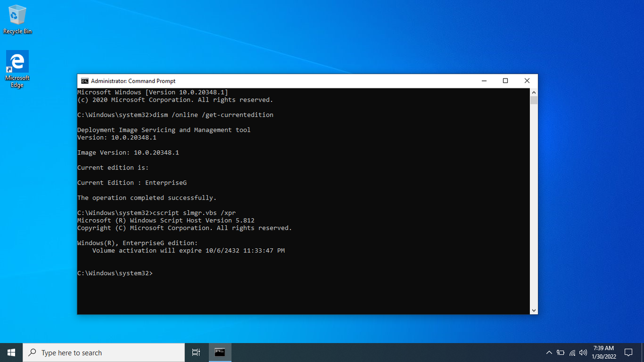The width and height of the screenshot is (644, 362).
Task: Click the console vertical scrollbar thumb
Action: [x=534, y=100]
